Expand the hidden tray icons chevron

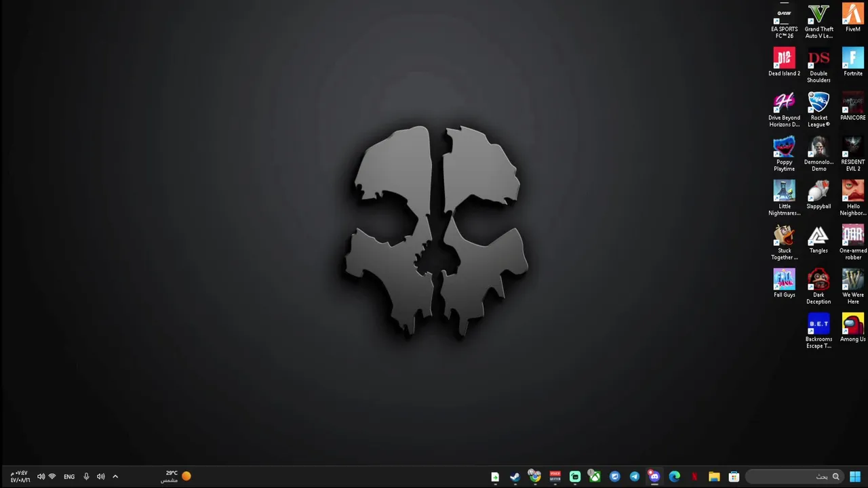(115, 476)
